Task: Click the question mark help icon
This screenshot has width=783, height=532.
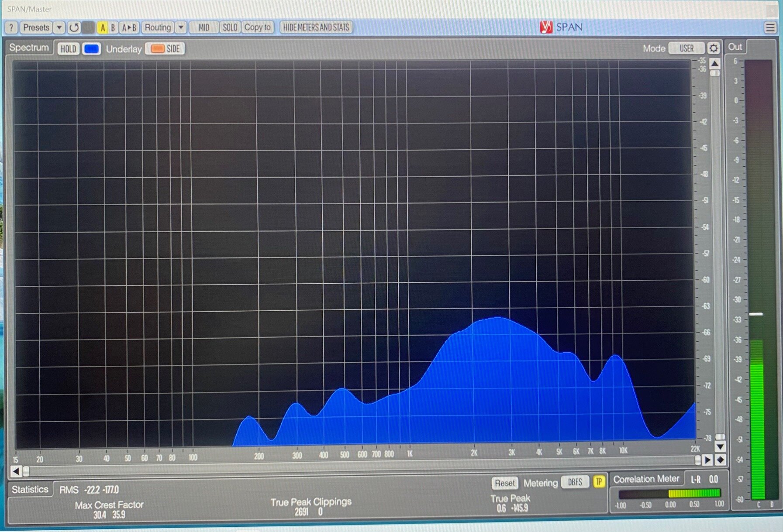Action: click(x=11, y=27)
